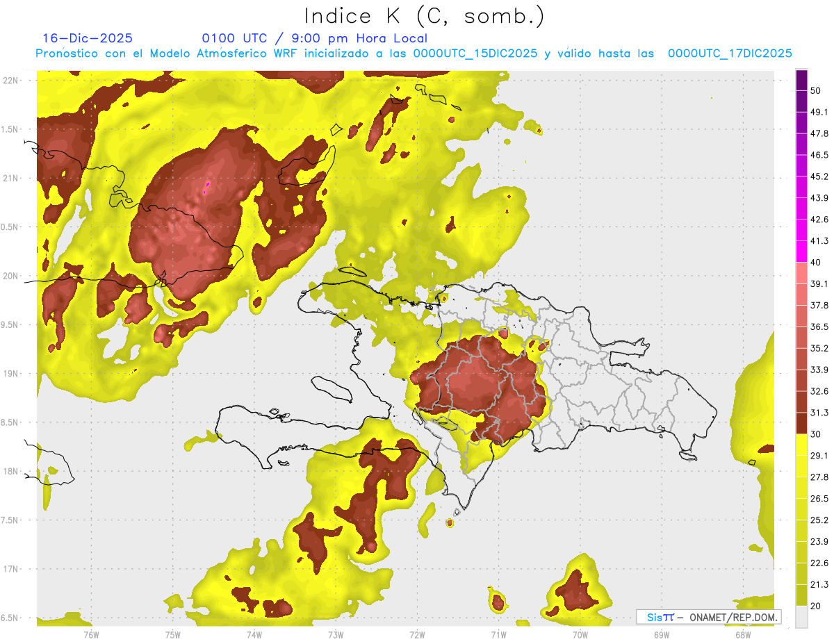
Task: Click the '20N' latitude label
Action: pyautogui.click(x=11, y=276)
